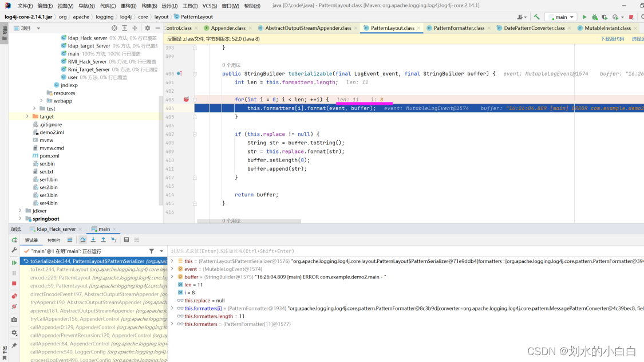This screenshot has height=362, width=644.
Task: Open debug panel gear settings
Action: point(14,333)
